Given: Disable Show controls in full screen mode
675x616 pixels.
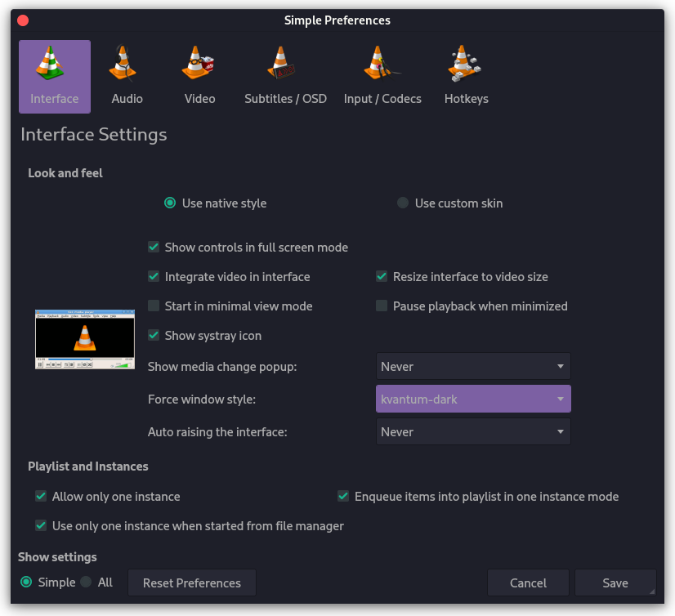Looking at the screenshot, I should click(154, 247).
